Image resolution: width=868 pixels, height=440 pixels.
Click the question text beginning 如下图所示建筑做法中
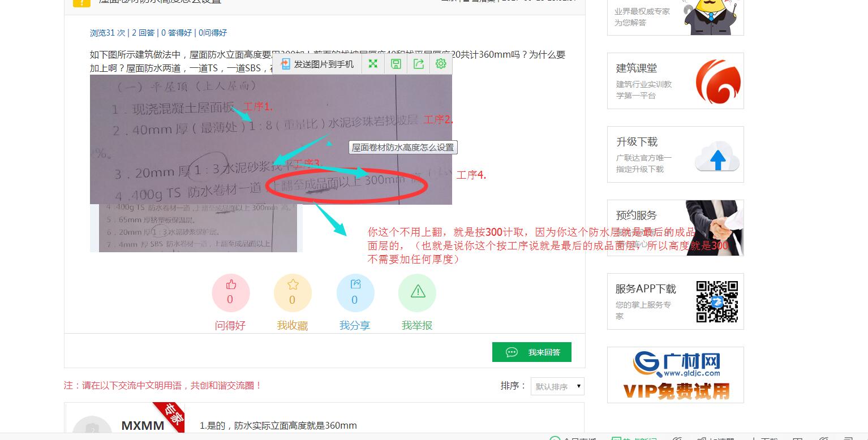pyautogui.click(x=327, y=62)
